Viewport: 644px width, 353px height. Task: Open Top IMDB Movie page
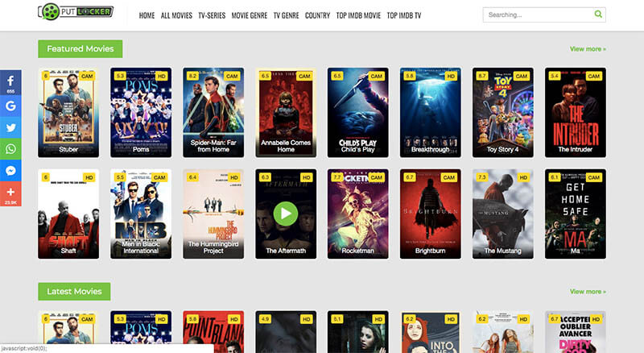pos(358,15)
